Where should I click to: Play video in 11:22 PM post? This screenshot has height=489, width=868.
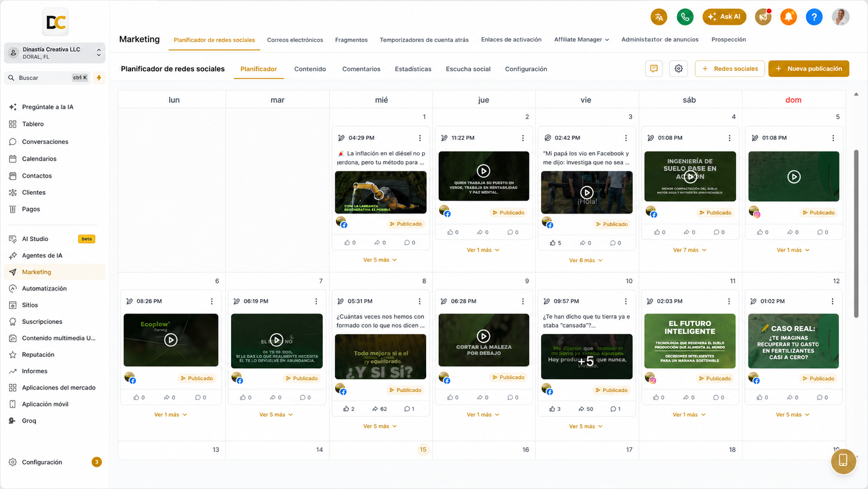click(x=483, y=170)
